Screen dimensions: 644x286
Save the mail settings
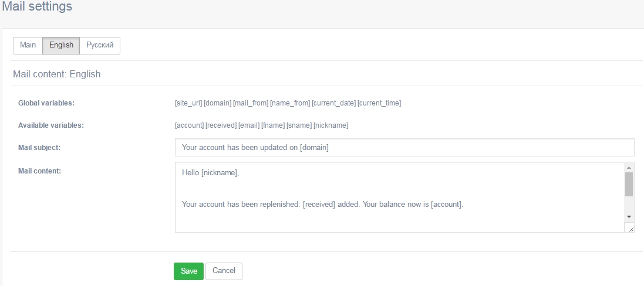point(188,271)
